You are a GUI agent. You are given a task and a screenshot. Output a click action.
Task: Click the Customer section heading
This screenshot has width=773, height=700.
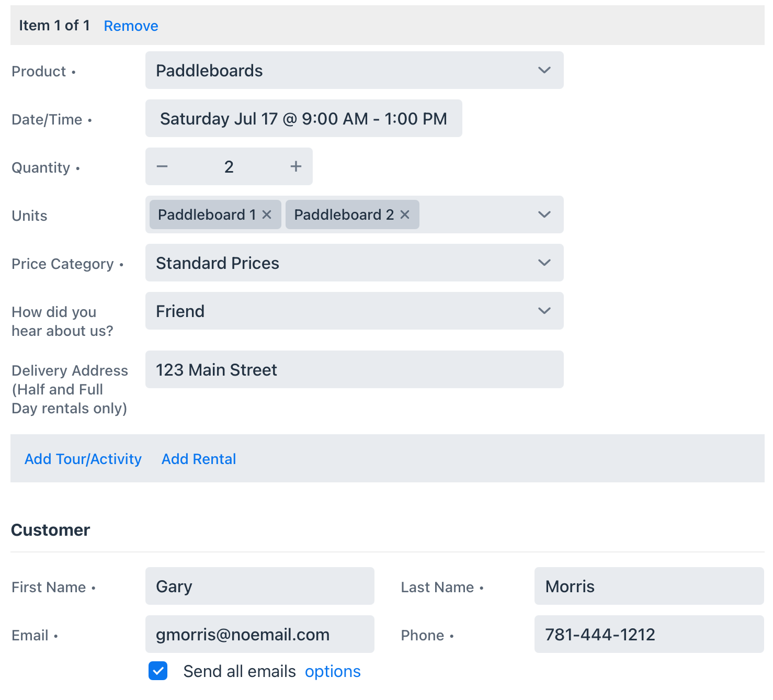tap(50, 530)
